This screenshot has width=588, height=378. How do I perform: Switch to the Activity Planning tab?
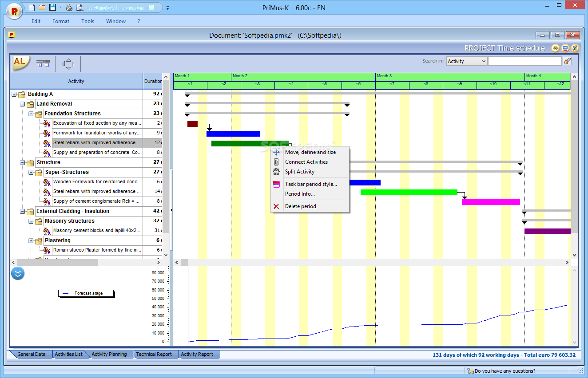109,354
